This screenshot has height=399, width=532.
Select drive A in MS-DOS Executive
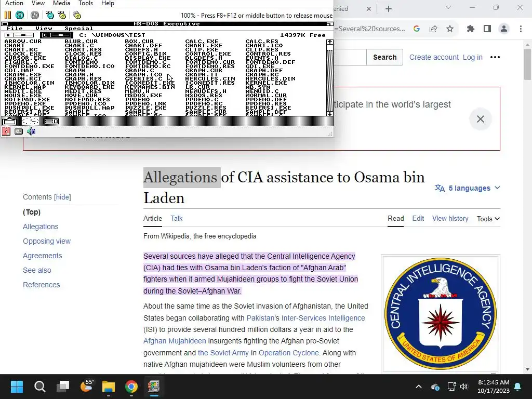(19, 35)
